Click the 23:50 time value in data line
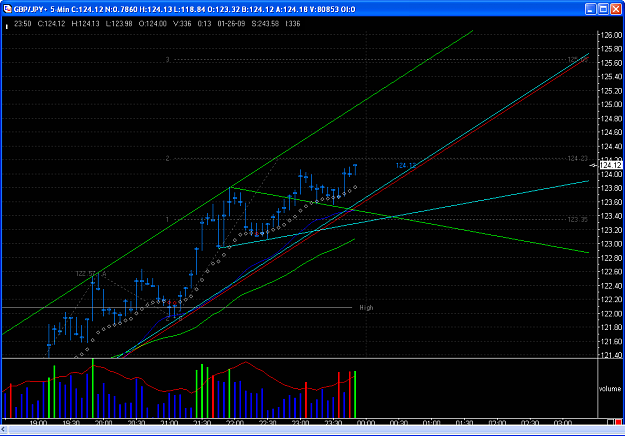 pos(22,24)
